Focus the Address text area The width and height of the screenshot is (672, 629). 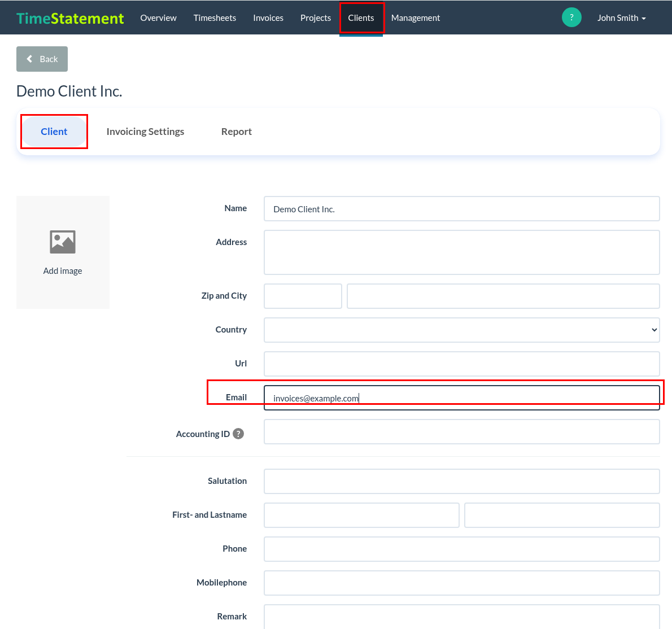click(x=461, y=252)
